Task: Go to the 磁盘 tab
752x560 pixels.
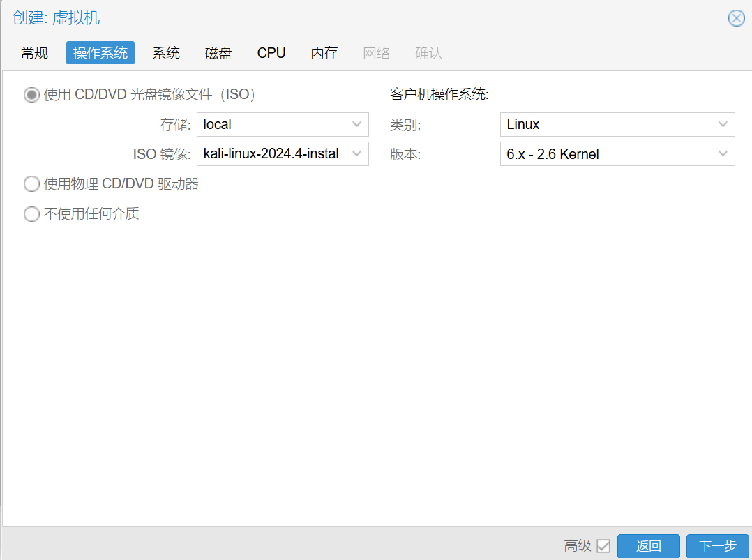Action: click(x=218, y=53)
